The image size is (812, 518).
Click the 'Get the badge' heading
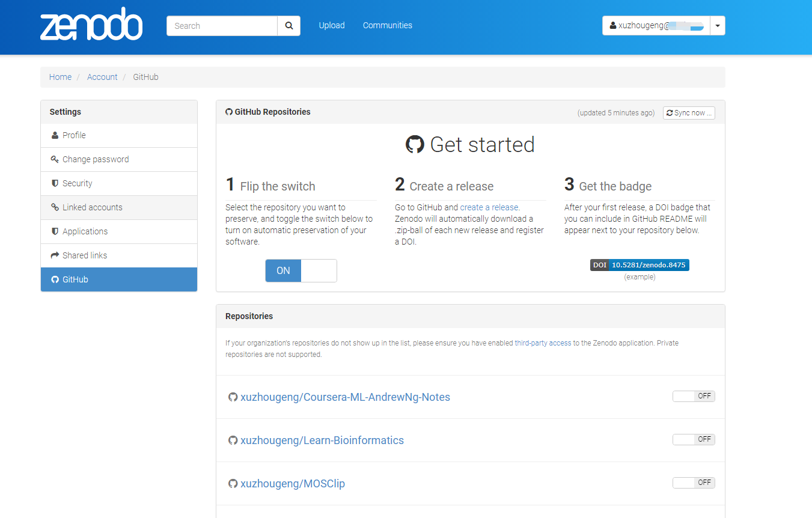click(x=615, y=186)
